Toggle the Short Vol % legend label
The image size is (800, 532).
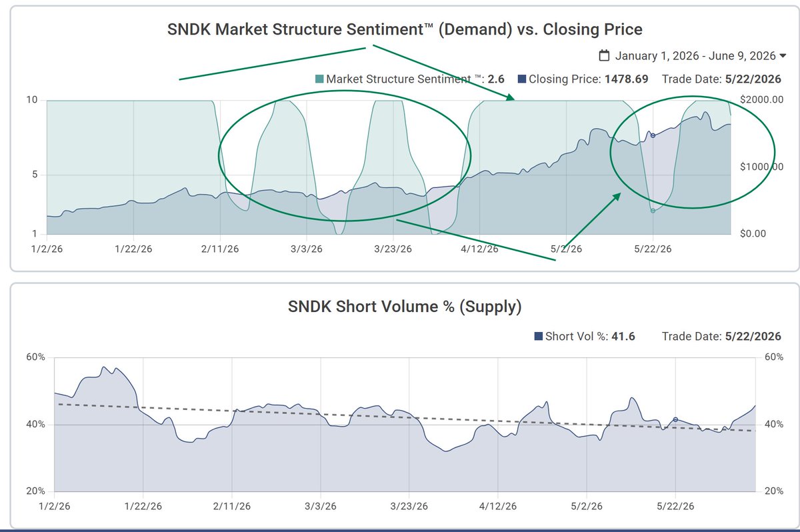(575, 337)
